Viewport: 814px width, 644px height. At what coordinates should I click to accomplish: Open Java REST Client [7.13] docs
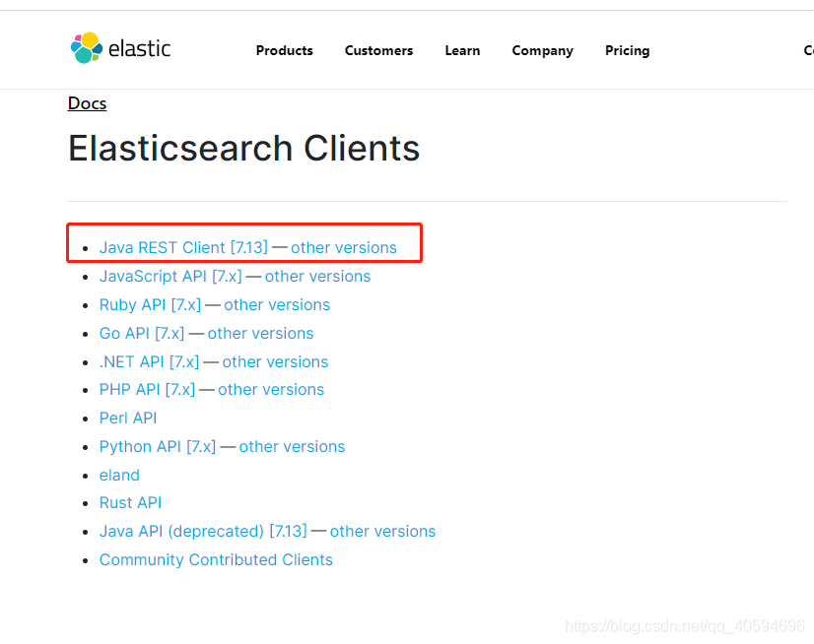183,247
